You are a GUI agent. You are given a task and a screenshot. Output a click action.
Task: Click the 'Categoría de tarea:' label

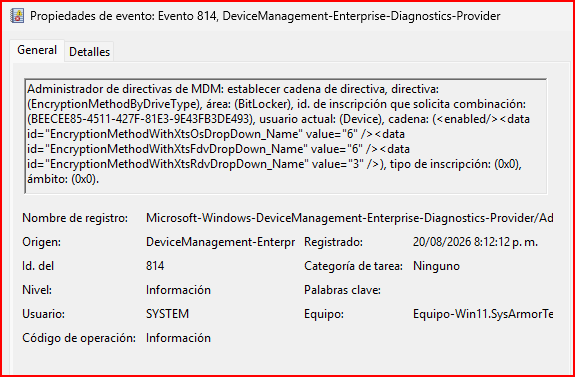[354, 266]
